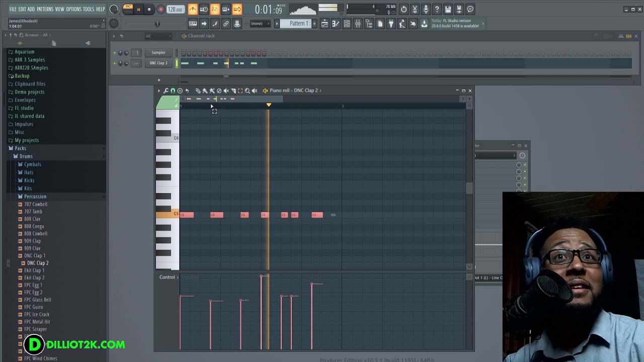
Task: Click the Sampler channel button
Action: click(x=158, y=53)
